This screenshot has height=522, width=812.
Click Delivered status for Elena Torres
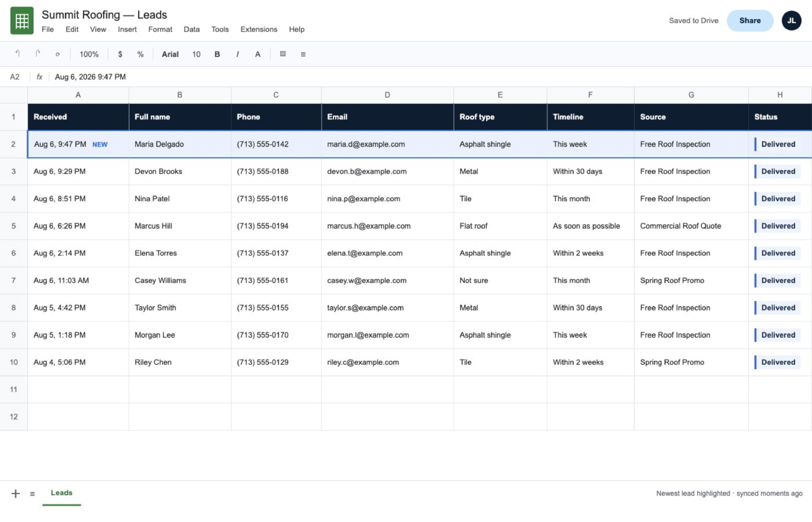pyautogui.click(x=778, y=253)
